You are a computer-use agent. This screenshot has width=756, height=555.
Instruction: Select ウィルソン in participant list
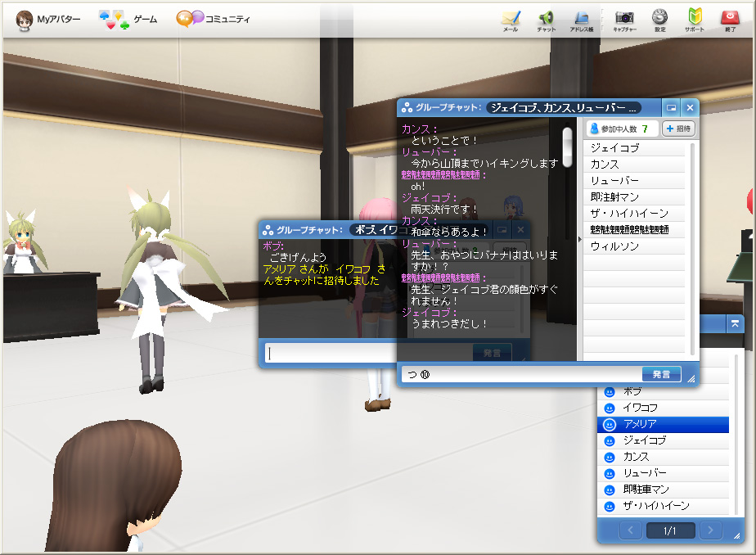tap(634, 246)
